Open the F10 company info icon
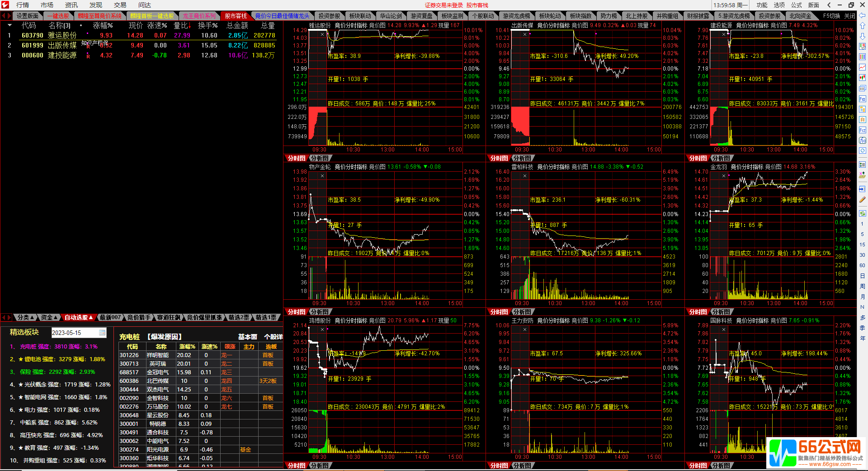This screenshot has height=471, width=868. pyautogui.click(x=862, y=99)
